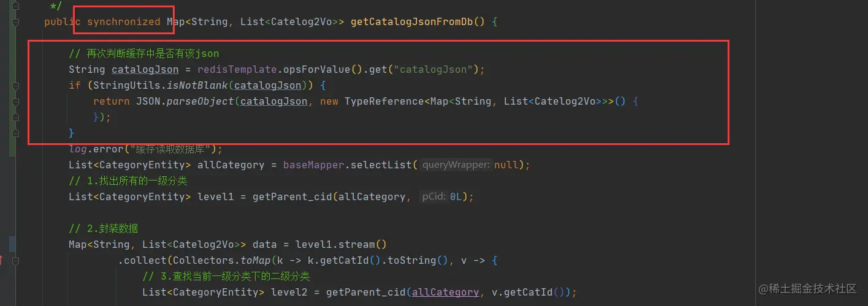The width and height of the screenshot is (868, 306).
Task: Click the data variable name
Action: click(265, 245)
